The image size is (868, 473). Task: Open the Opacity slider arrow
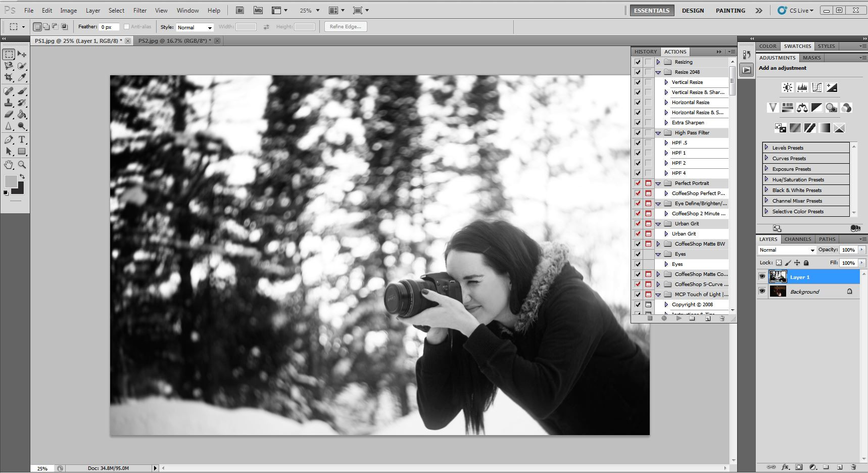tap(862, 250)
